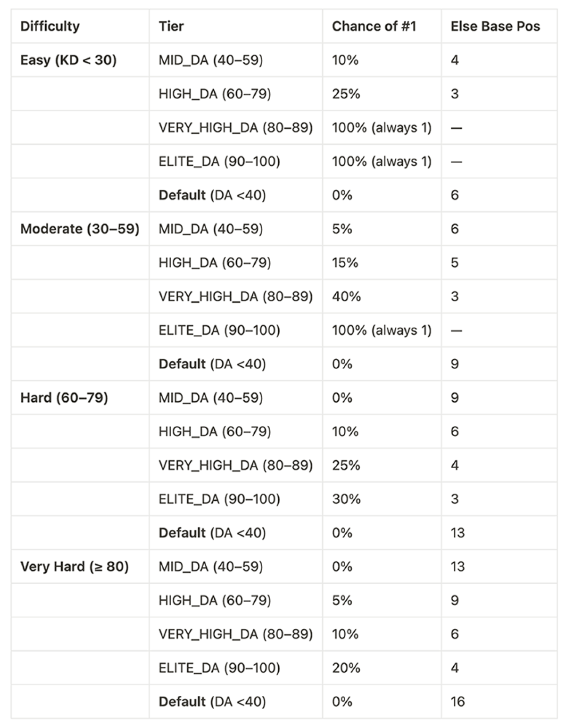Image resolution: width=566 pixels, height=728 pixels.
Task: Click the "Easy (KD < 30)" difficulty cell
Action: pos(68,60)
